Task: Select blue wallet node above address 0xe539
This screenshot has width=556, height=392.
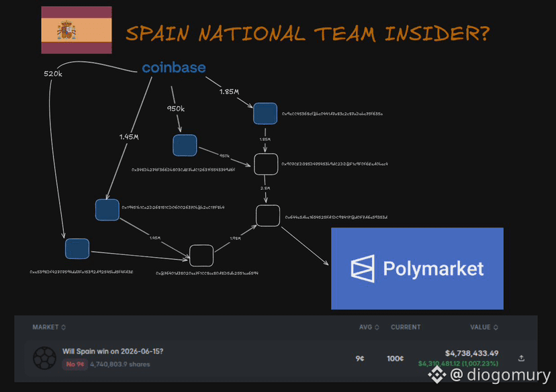Action: (x=77, y=248)
